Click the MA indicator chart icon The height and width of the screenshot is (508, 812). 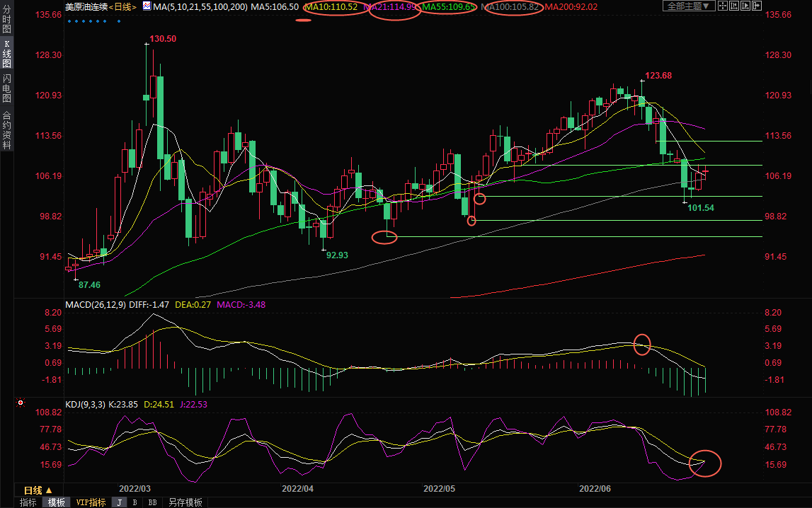coord(147,6)
